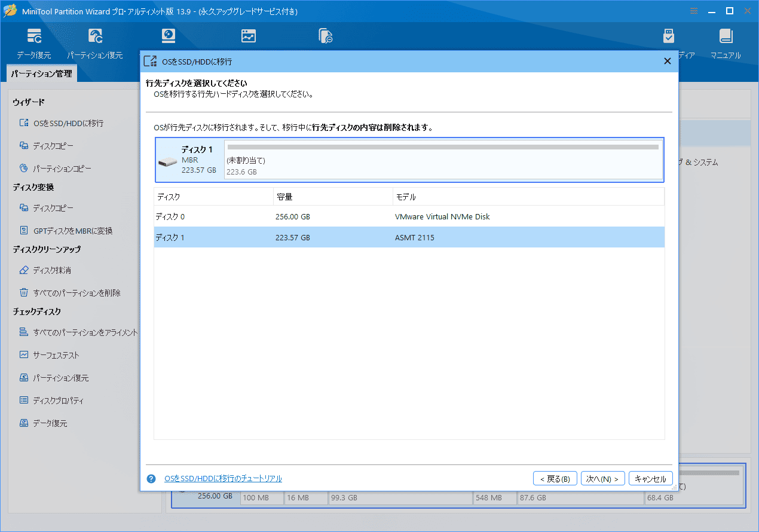Screen dimensions: 759x532
Task: Click すべてのパーティションをアライメント icon
Action: [x=24, y=332]
